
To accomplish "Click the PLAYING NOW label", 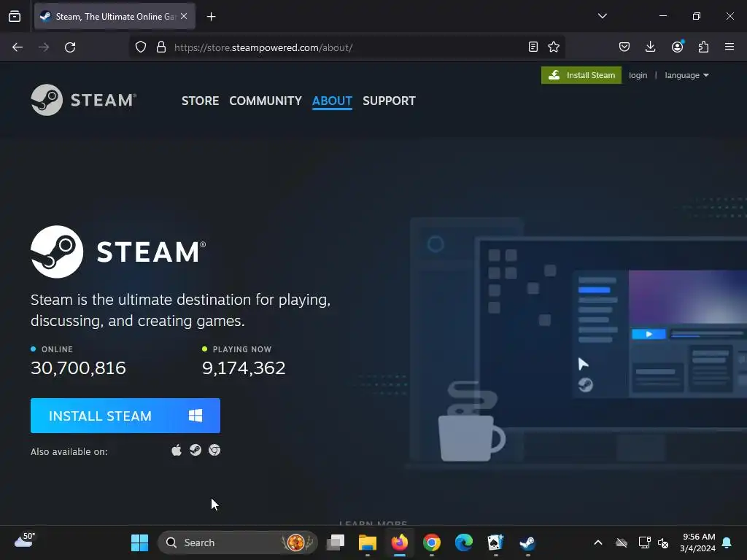I will pyautogui.click(x=242, y=349).
